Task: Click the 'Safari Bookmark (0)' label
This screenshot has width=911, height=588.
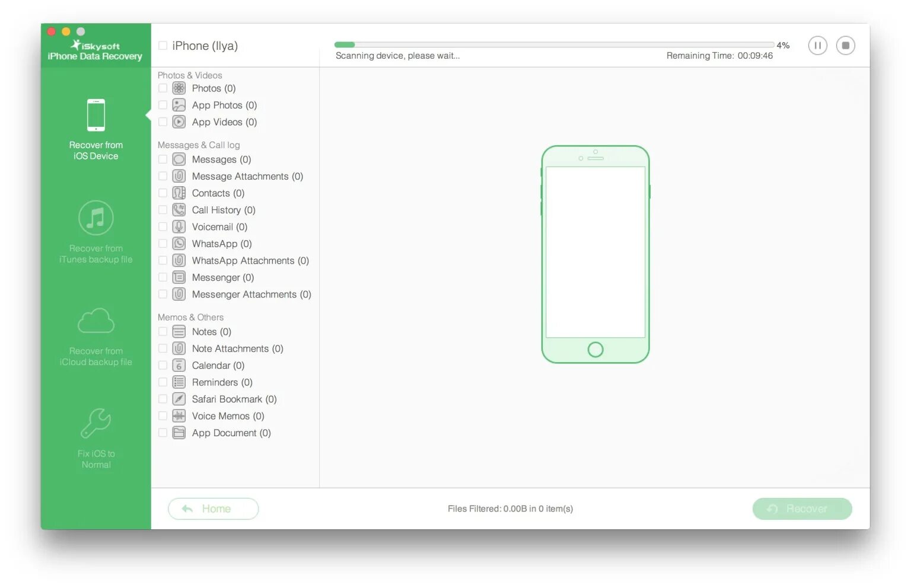Action: 234,400
